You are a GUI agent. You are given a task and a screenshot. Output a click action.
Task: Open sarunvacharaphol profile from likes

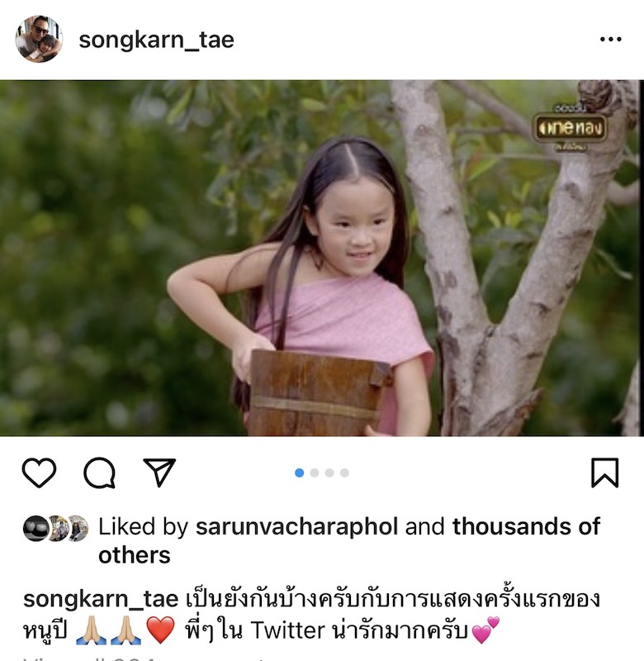[x=297, y=527]
